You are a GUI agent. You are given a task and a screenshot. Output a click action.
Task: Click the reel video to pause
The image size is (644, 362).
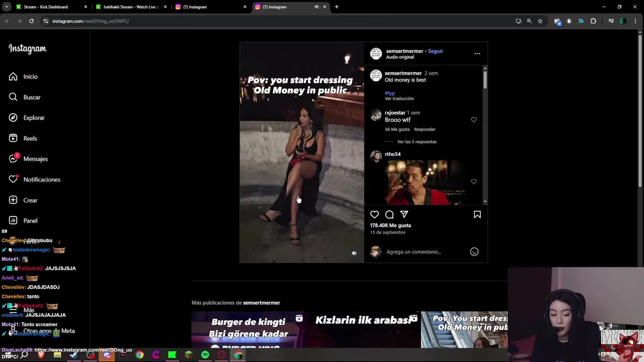point(302,152)
